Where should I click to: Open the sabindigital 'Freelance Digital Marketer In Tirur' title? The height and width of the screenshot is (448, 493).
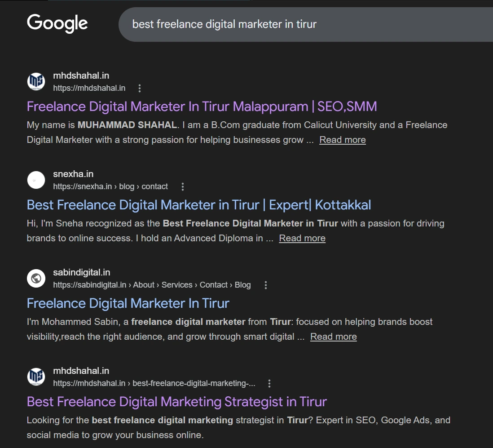(128, 303)
